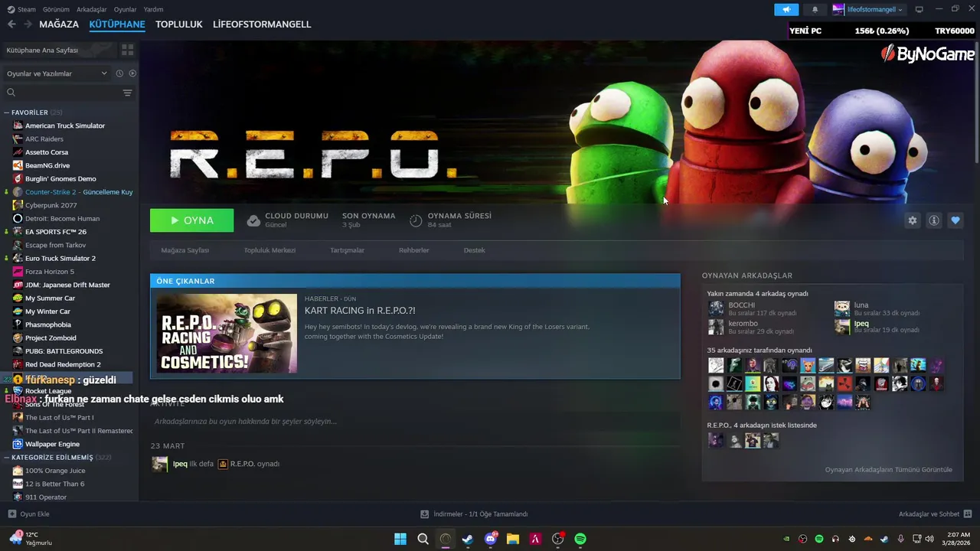The height and width of the screenshot is (551, 980).
Task: Open OBS Studio from taskbar
Action: (557, 539)
